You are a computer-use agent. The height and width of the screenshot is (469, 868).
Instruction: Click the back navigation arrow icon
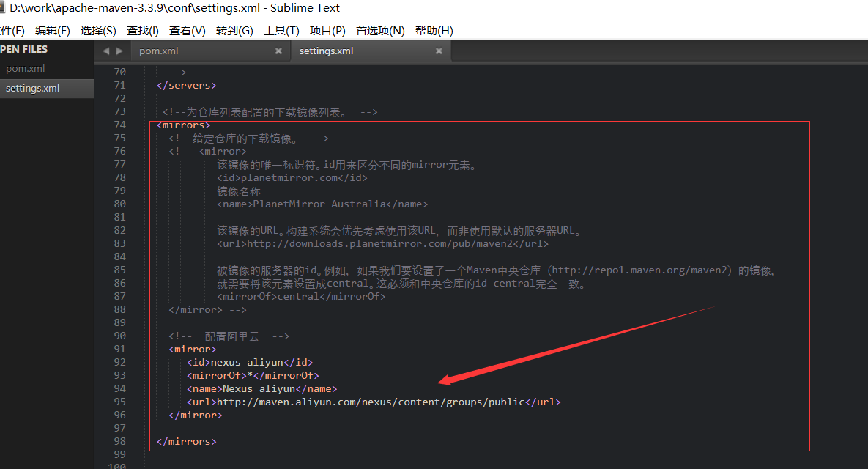(x=105, y=51)
